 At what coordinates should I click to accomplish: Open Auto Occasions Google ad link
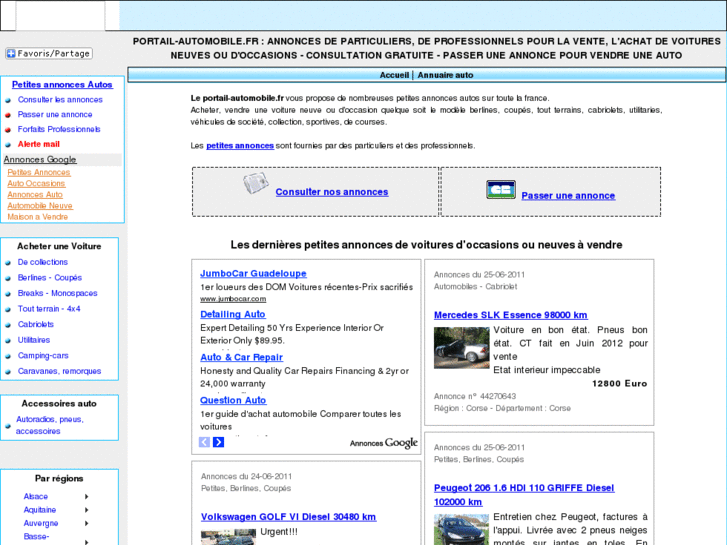coord(36,184)
